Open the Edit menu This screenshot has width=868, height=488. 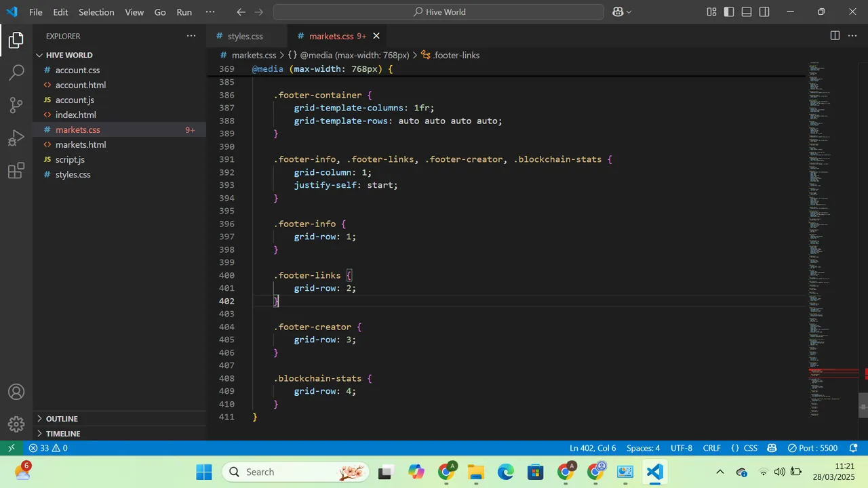pyautogui.click(x=60, y=12)
